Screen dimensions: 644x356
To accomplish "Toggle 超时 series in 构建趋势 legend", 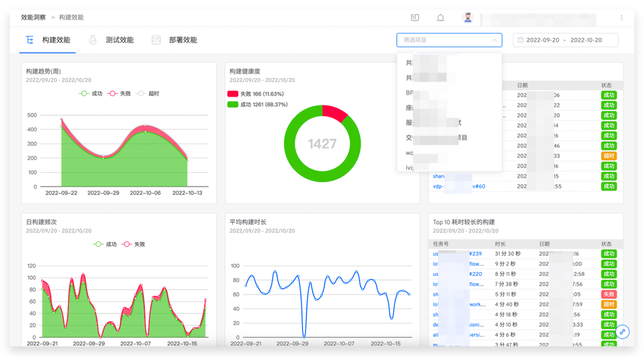I will pos(148,94).
